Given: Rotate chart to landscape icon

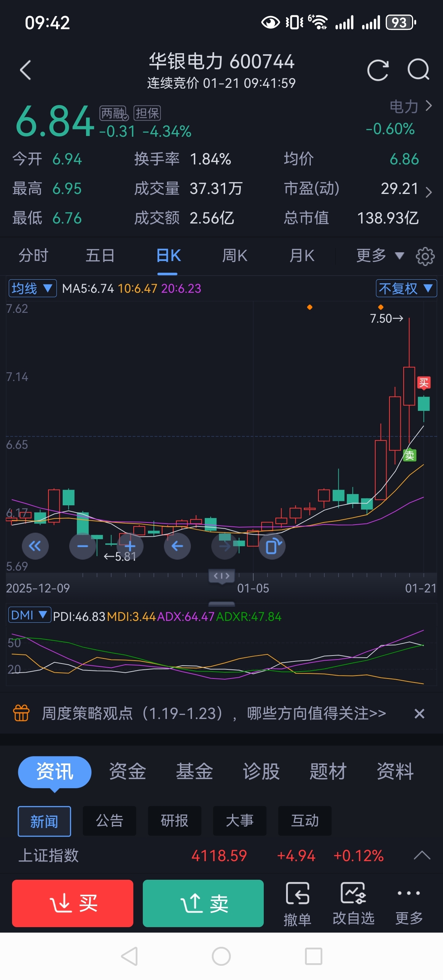Looking at the screenshot, I should pos(272,546).
